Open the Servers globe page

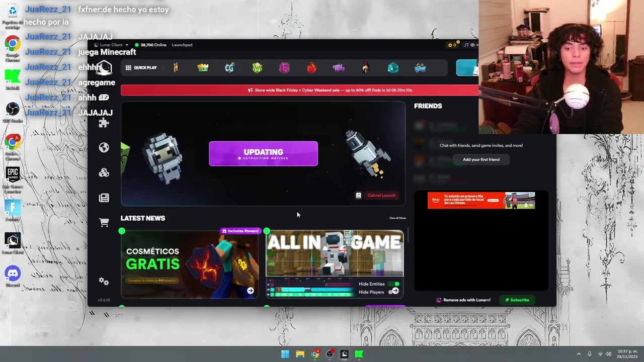point(104,147)
